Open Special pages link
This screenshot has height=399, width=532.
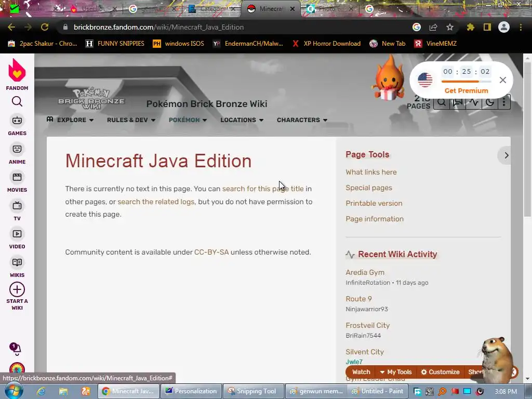point(369,188)
